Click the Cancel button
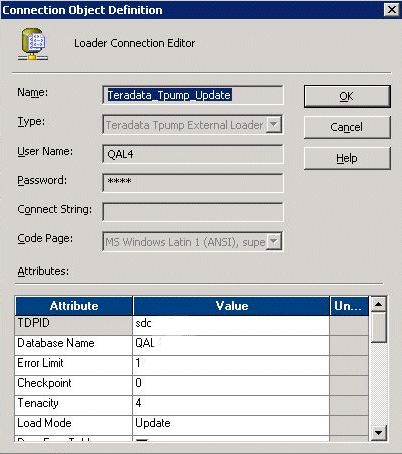Viewport: 402px width, 454px height. point(347,127)
